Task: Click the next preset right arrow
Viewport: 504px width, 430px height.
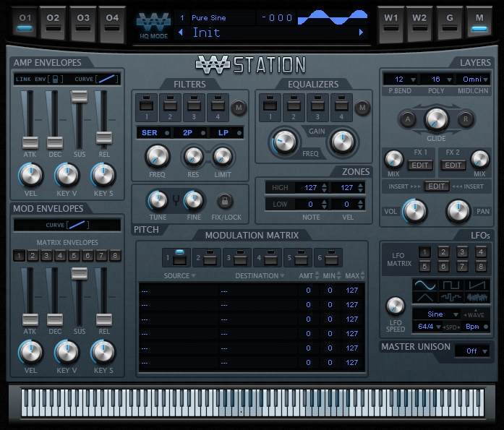Action: 361,32
